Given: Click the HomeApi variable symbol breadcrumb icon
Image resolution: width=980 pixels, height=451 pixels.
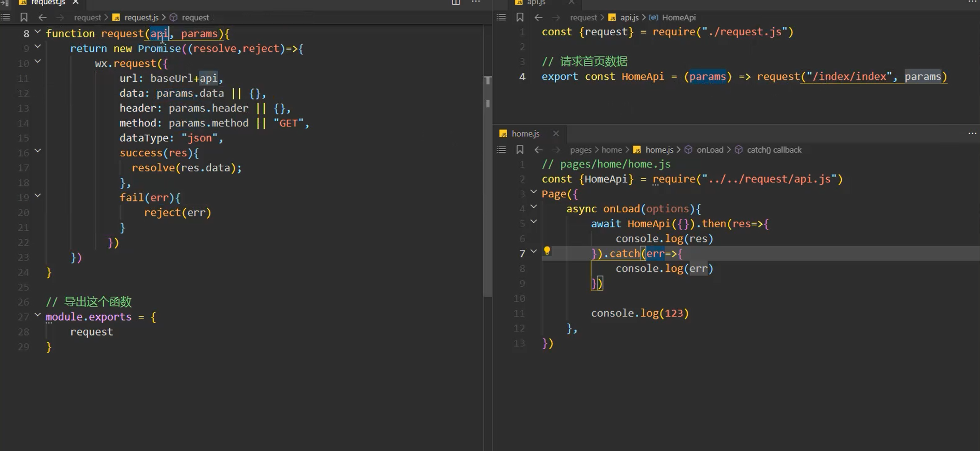Looking at the screenshot, I should point(654,18).
